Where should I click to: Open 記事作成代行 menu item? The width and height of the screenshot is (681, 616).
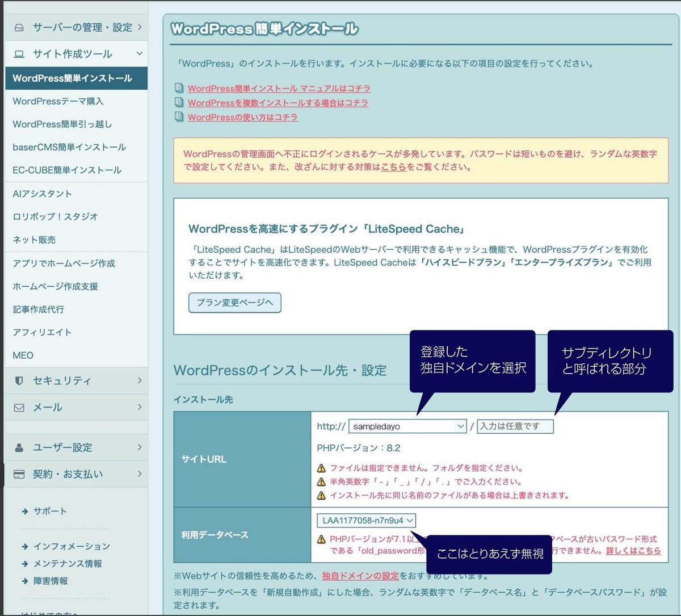click(x=38, y=309)
